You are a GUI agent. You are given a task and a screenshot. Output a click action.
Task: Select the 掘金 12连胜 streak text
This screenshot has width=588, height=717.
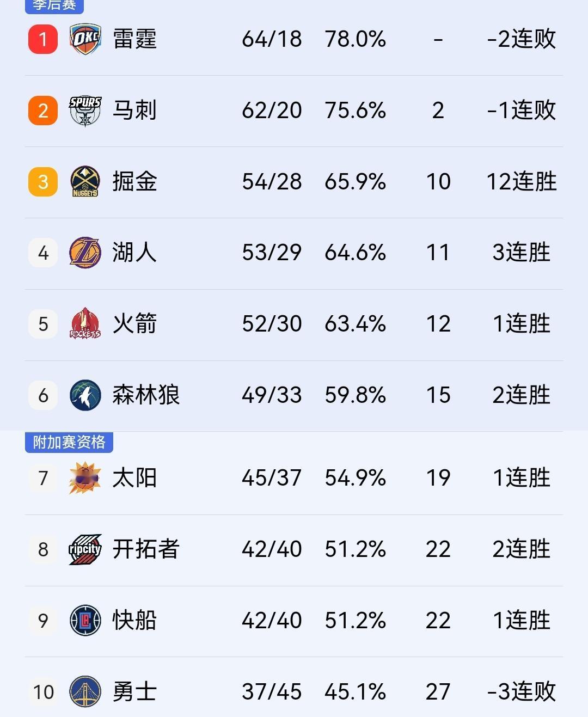tap(521, 181)
